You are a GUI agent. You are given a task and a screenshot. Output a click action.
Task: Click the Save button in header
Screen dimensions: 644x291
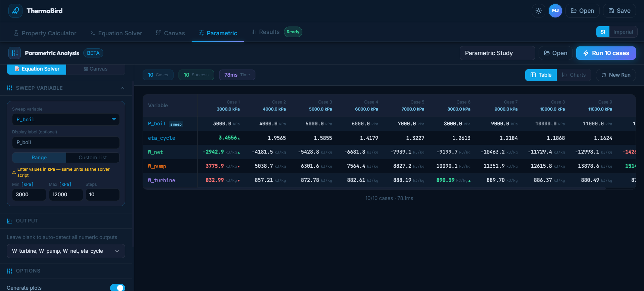tap(620, 11)
